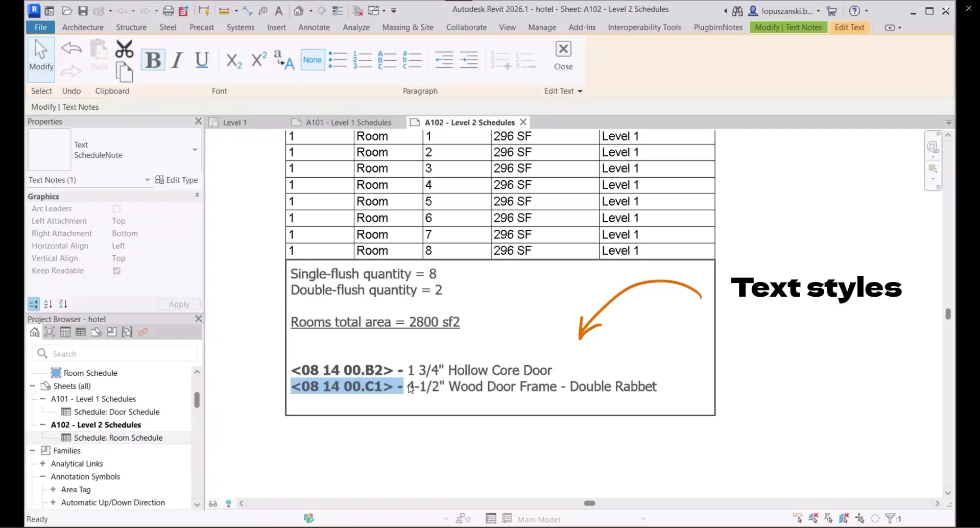This screenshot has height=528, width=980.
Task: Apply numbered list style
Action: pyautogui.click(x=362, y=60)
